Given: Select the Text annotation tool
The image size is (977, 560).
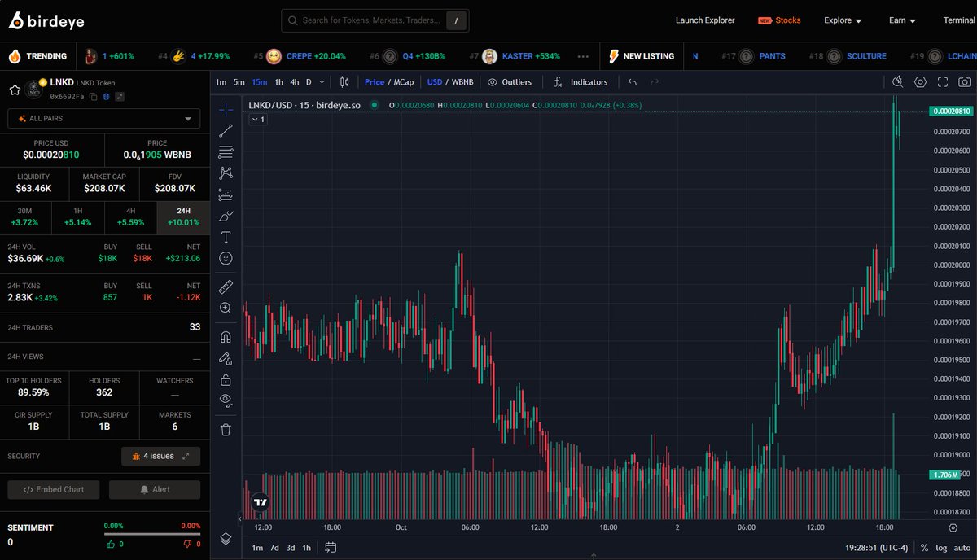Looking at the screenshot, I should (x=226, y=237).
